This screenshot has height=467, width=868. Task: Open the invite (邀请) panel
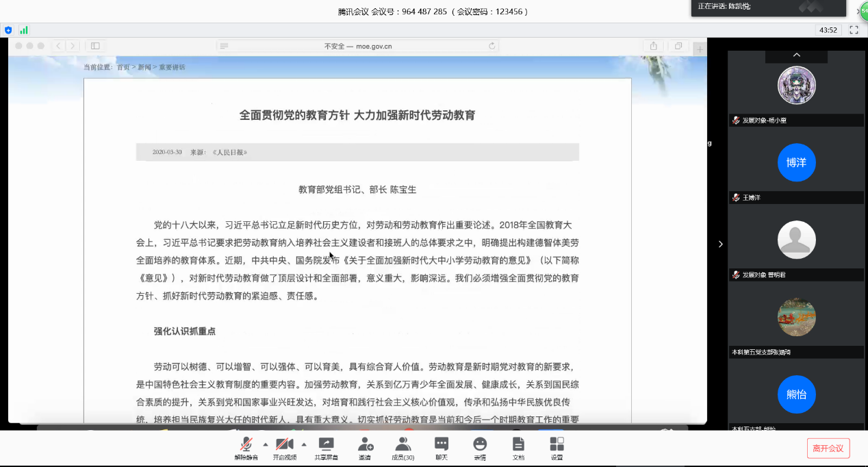365,447
